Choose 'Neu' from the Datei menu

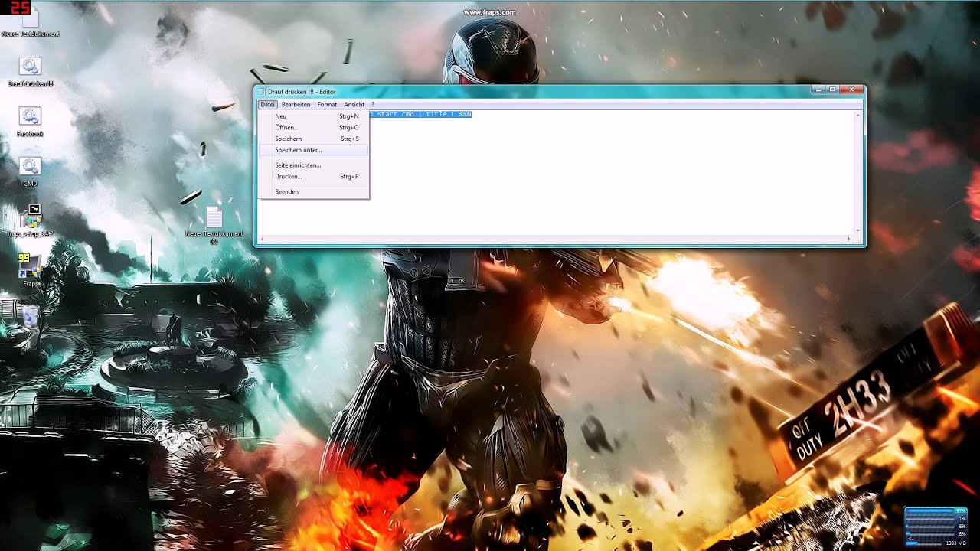[314, 116]
